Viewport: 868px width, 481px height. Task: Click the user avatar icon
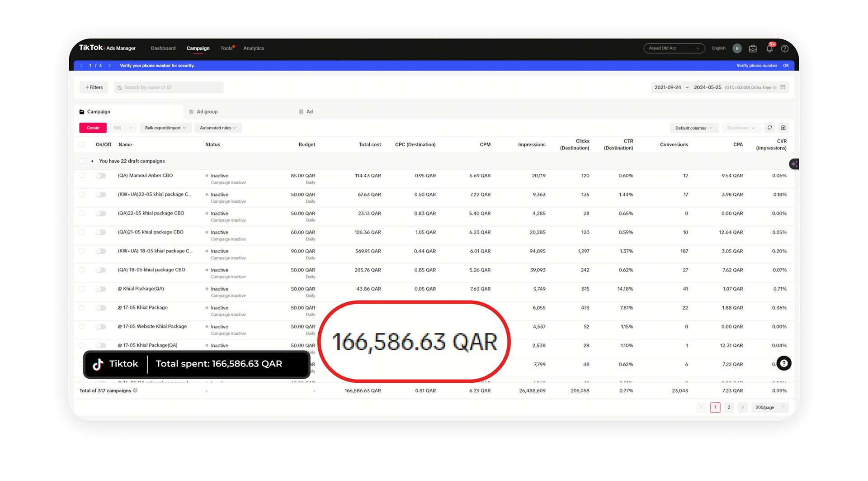737,48
